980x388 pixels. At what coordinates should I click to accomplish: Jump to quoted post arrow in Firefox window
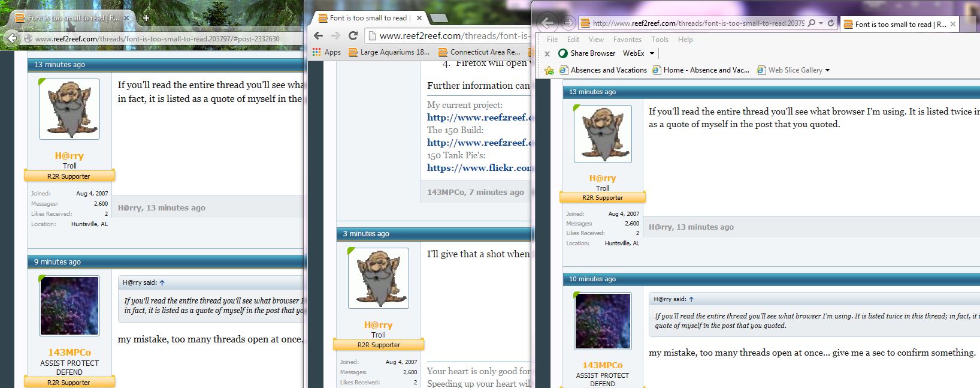click(x=162, y=282)
